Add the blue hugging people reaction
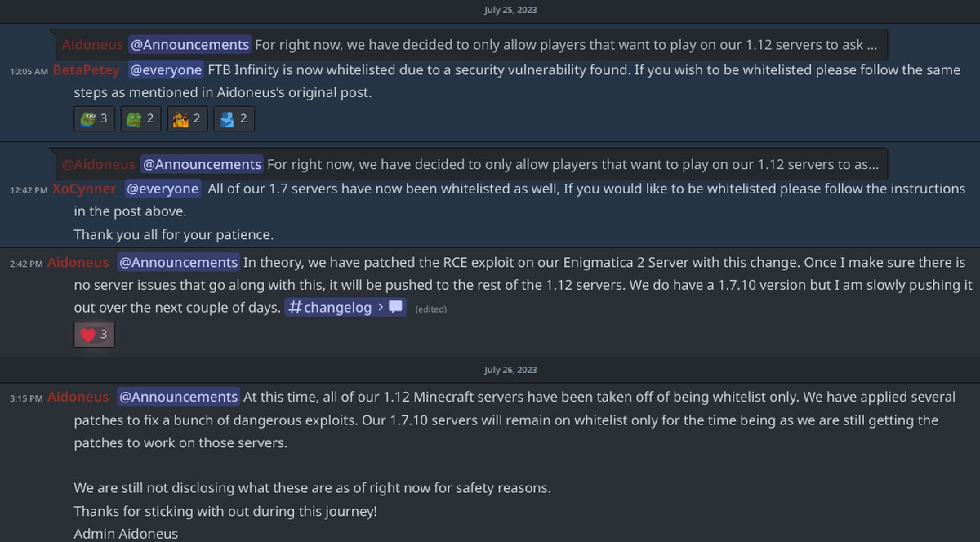The width and height of the screenshot is (980, 542). pyautogui.click(x=234, y=119)
